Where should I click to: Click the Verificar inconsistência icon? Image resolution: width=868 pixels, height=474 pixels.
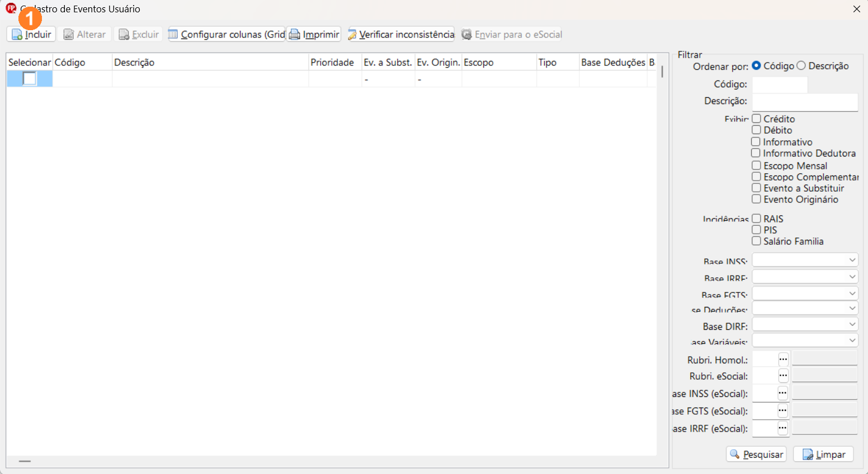click(352, 35)
